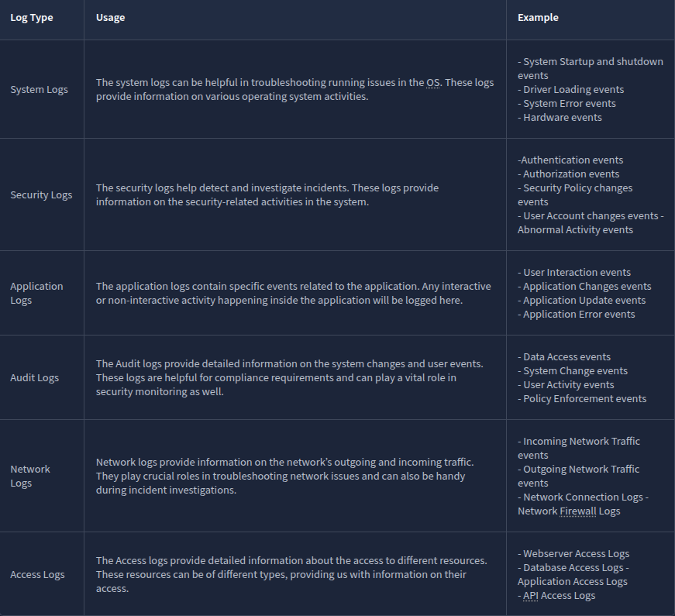The width and height of the screenshot is (675, 616).
Task: Click the underlined 'Firewall' term
Action: [580, 511]
